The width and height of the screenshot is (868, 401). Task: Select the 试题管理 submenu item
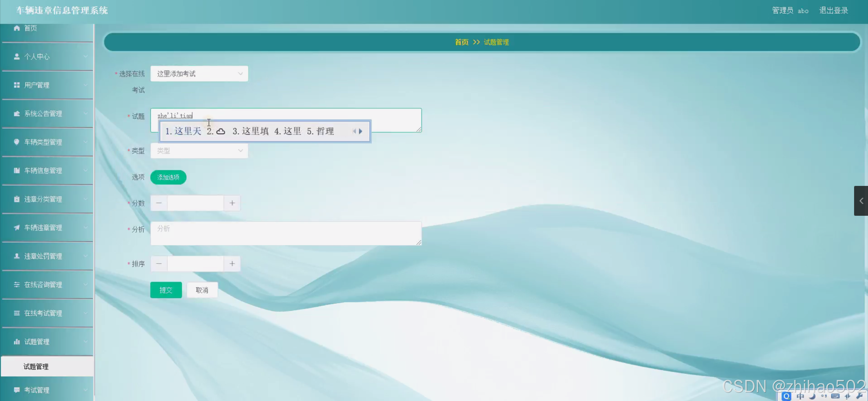(36, 367)
